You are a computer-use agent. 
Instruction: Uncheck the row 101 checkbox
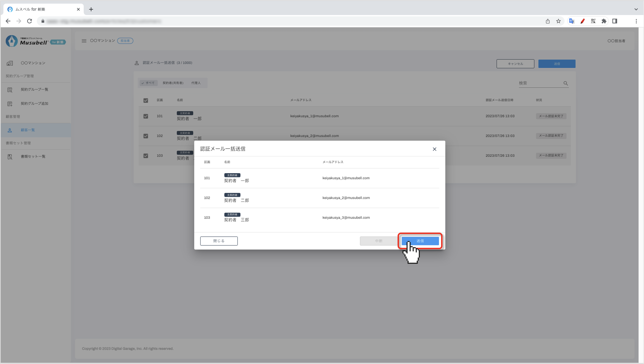[x=146, y=116]
